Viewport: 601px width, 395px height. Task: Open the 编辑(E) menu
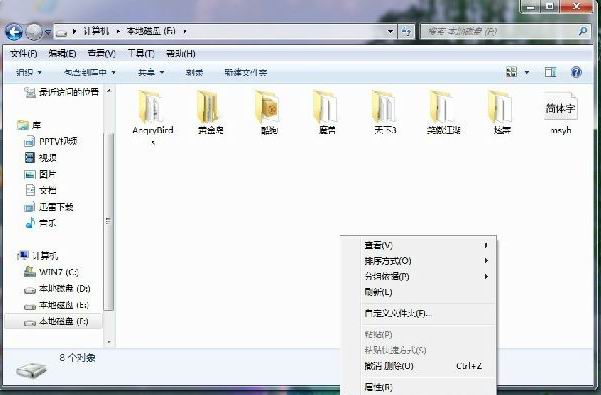[x=62, y=54]
